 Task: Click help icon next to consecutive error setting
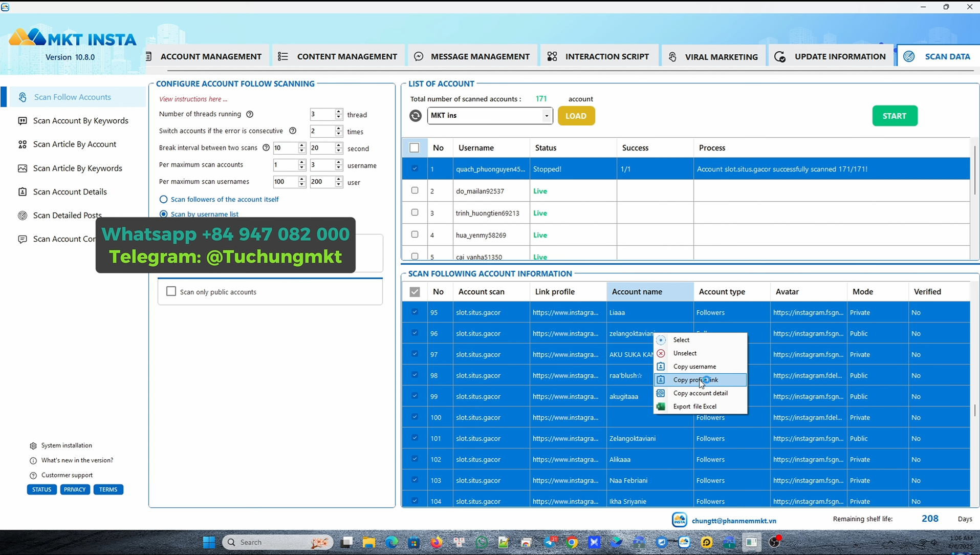point(293,131)
